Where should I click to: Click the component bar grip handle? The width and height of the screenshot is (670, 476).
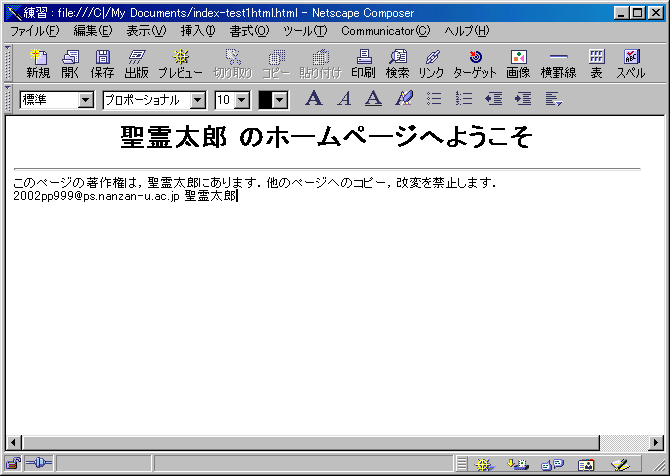(461, 464)
